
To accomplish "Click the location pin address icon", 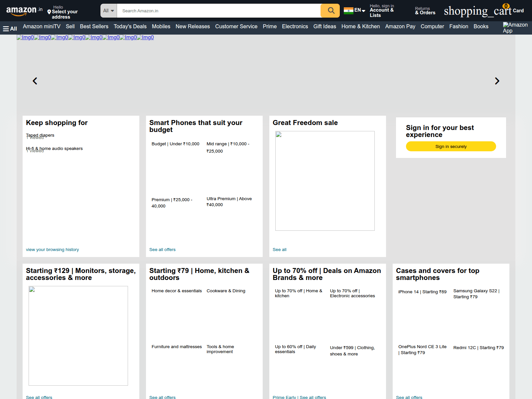I will coord(49,12).
